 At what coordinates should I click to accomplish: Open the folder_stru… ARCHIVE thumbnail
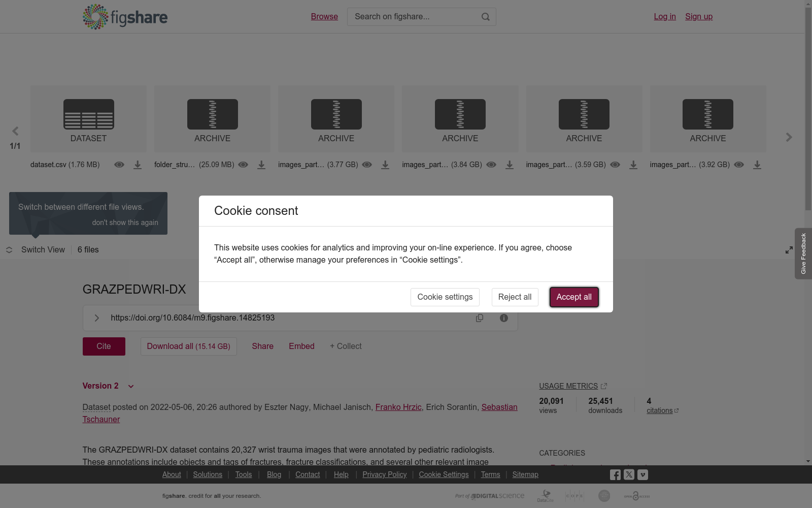(212, 119)
